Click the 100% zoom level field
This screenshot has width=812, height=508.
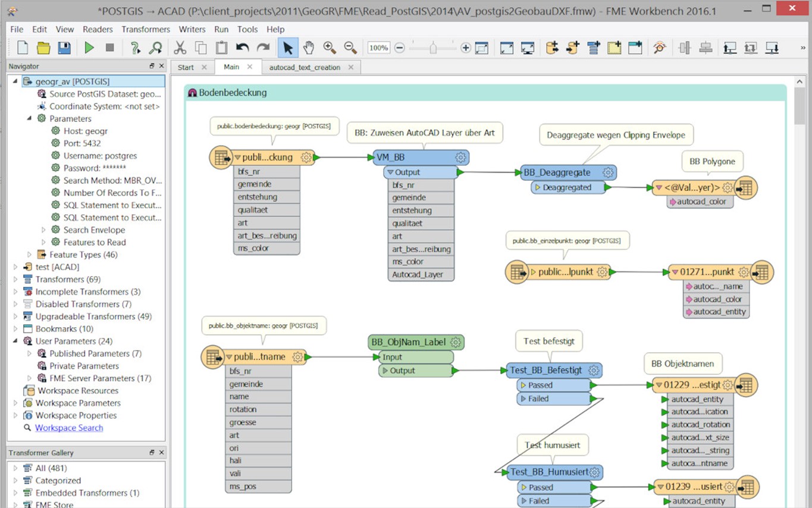[378, 48]
